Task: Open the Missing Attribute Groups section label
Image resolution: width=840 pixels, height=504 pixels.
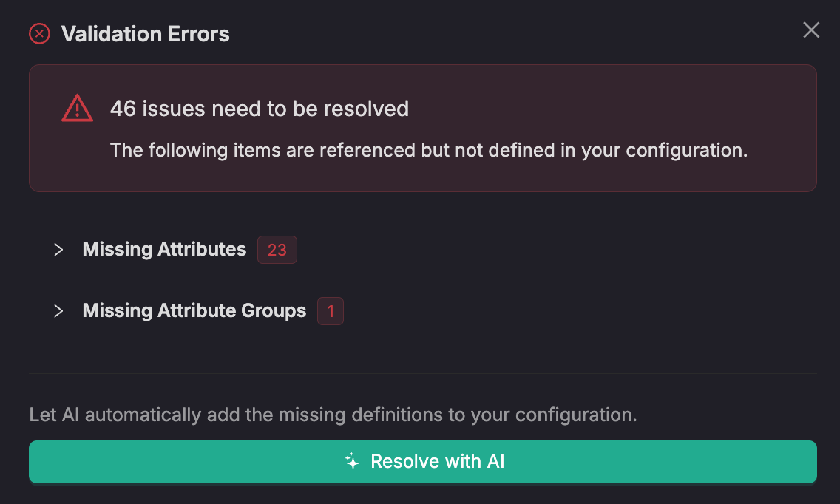Action: [194, 311]
